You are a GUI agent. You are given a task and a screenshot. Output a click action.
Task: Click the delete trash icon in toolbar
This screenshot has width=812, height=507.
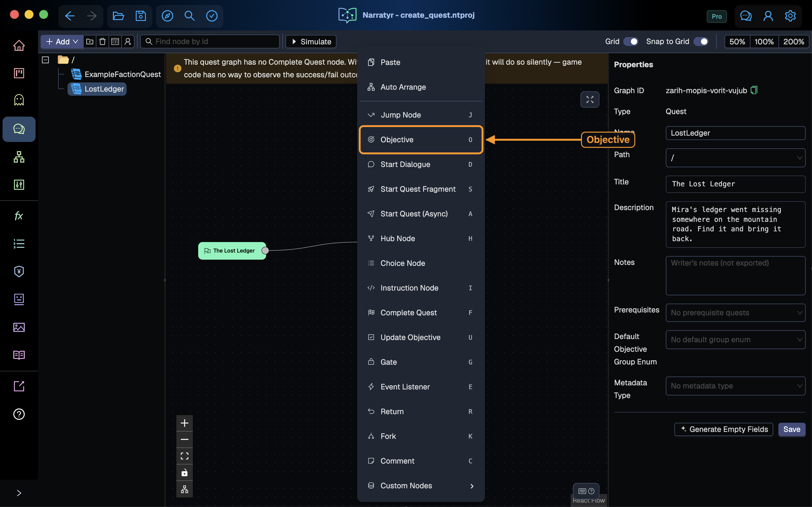(x=102, y=42)
